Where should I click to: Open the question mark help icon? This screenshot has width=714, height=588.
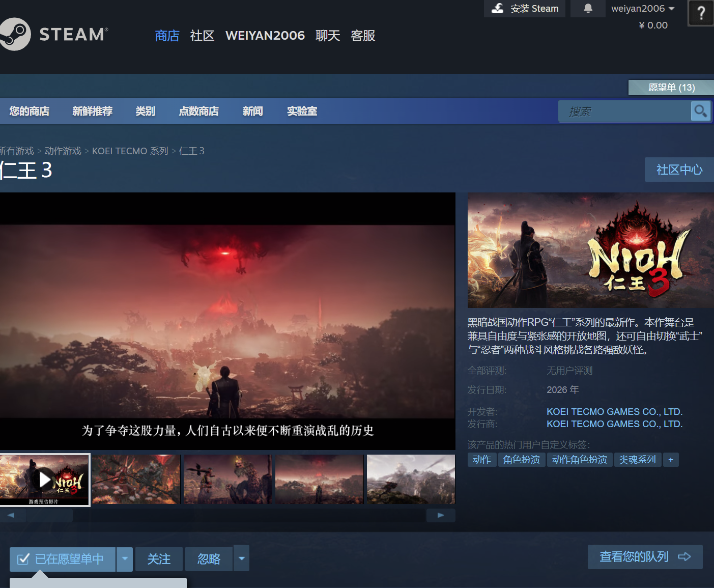point(701,13)
